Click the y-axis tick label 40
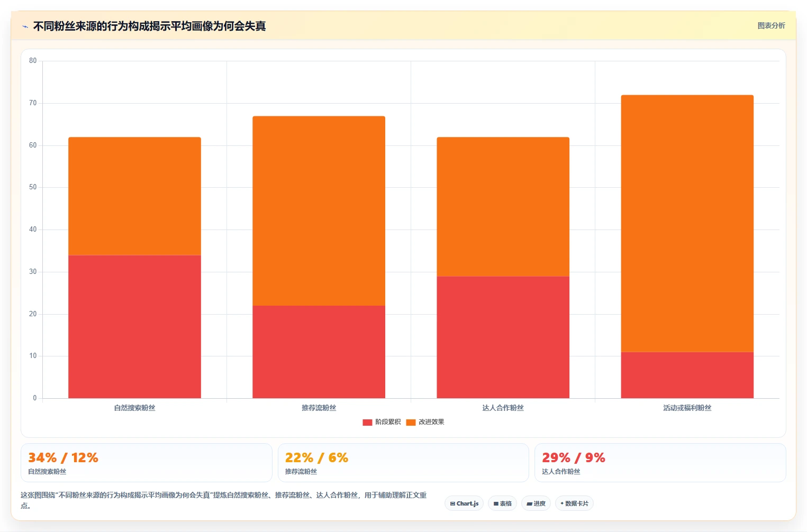The height and width of the screenshot is (532, 807). (33, 230)
